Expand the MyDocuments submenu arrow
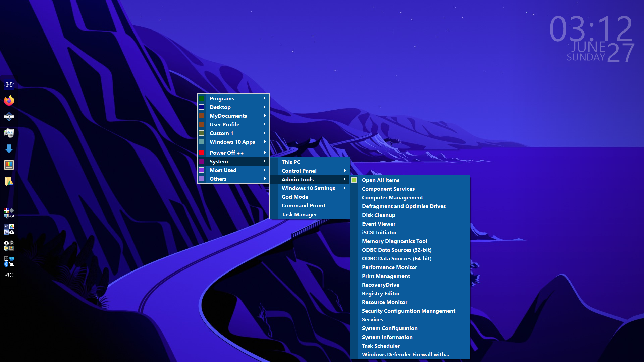The width and height of the screenshot is (644, 362). coord(265,116)
